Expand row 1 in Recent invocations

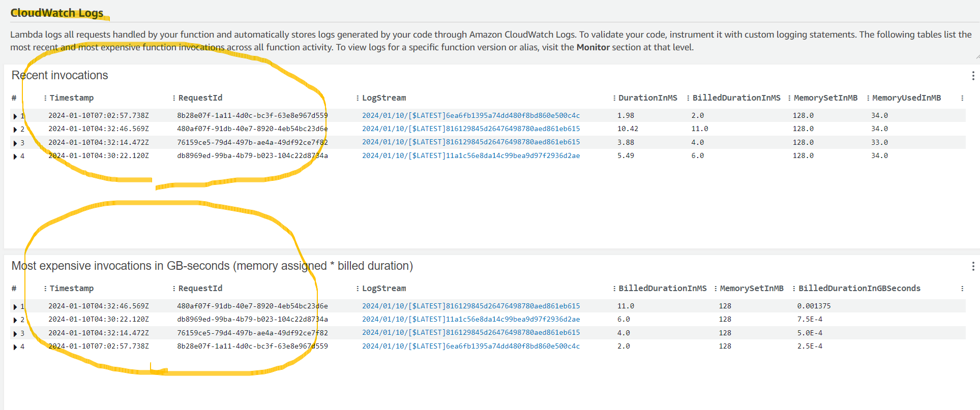[15, 116]
